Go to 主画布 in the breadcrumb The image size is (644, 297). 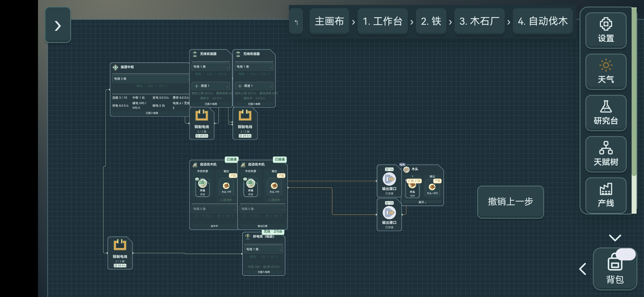pos(329,21)
